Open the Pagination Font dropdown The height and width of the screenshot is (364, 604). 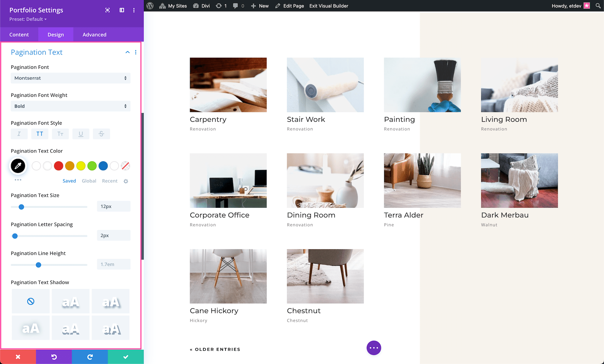point(70,78)
